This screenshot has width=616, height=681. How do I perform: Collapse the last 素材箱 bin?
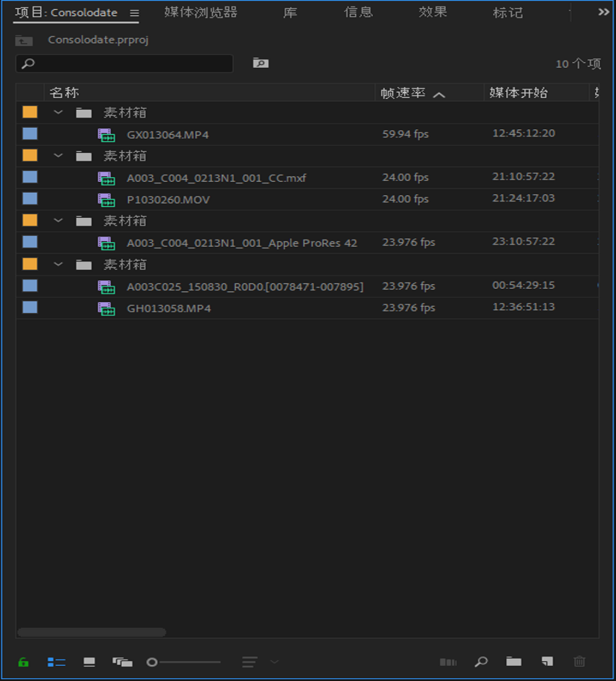point(58,264)
